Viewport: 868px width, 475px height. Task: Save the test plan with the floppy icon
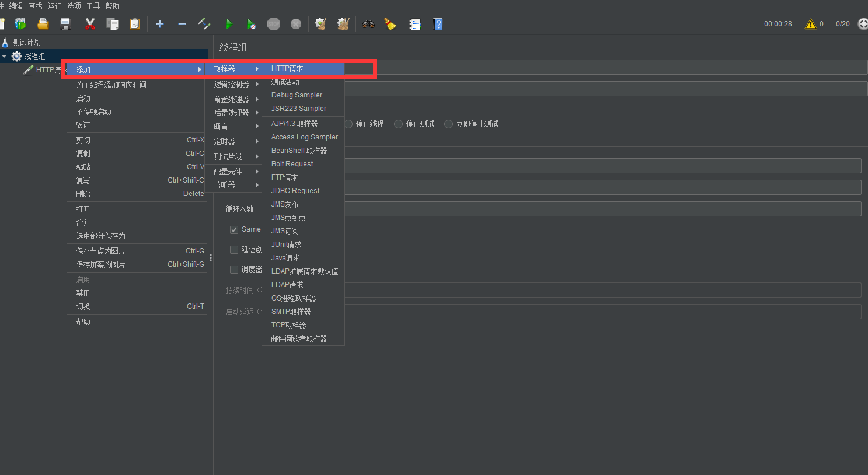(x=65, y=24)
